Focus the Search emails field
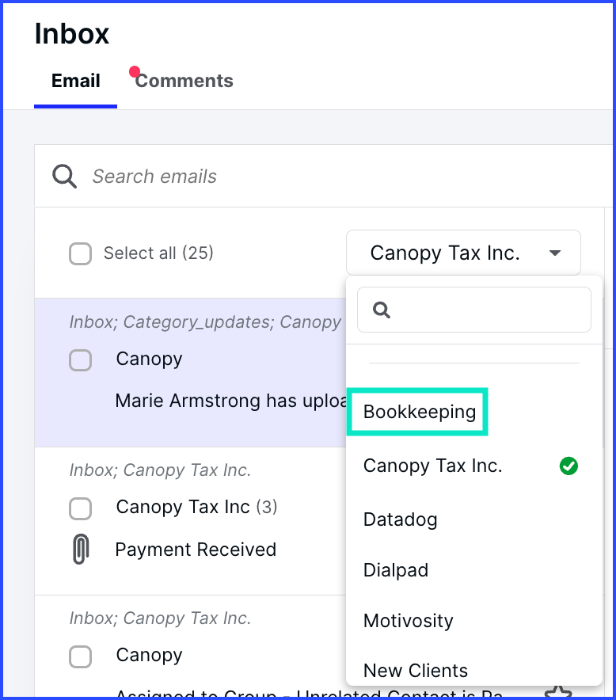Viewport: 616px width, 700px height. coord(324,176)
